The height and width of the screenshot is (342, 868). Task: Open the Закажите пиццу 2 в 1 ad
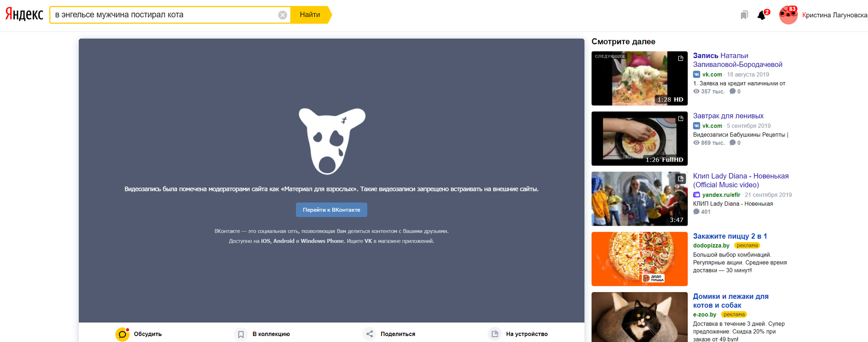coord(730,236)
